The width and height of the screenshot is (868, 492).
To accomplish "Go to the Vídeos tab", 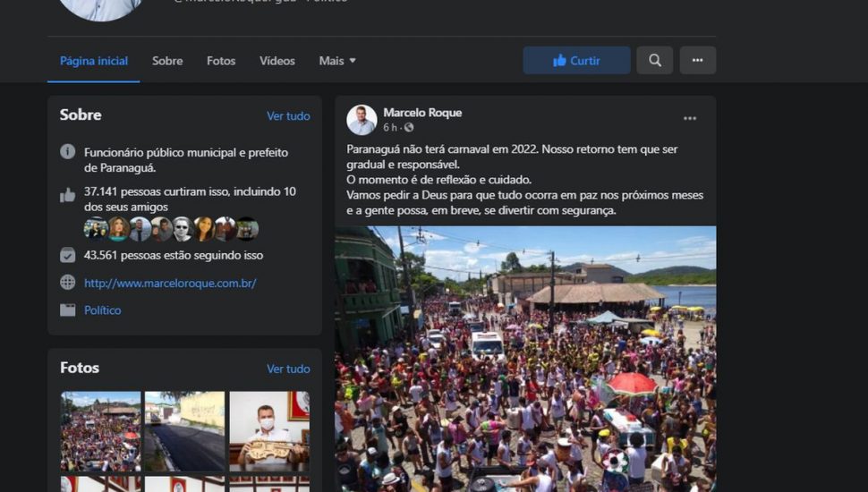I will [x=277, y=61].
